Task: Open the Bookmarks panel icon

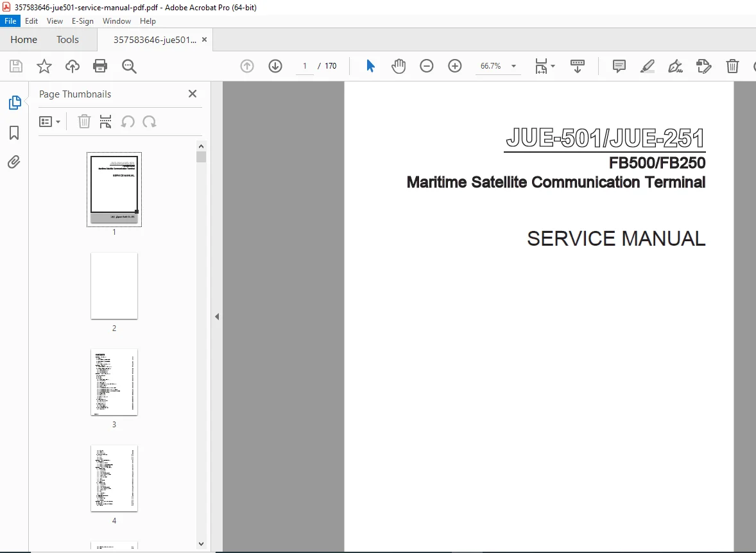Action: [x=14, y=133]
